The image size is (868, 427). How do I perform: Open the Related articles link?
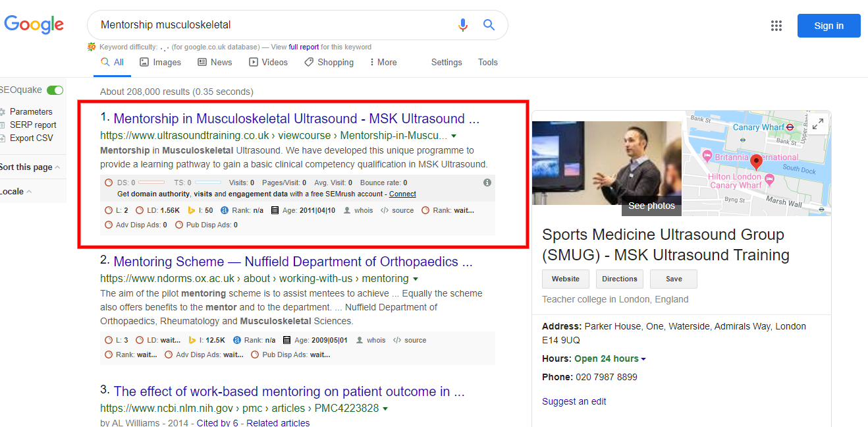click(x=278, y=422)
